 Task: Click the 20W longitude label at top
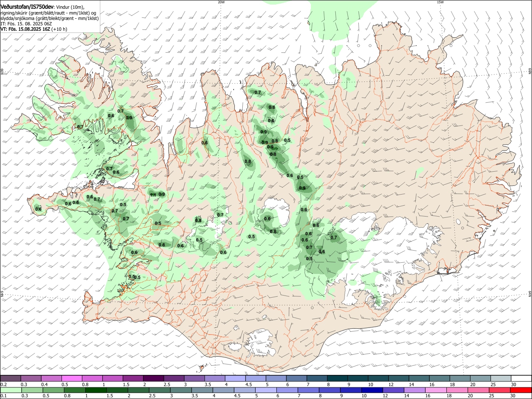point(221,2)
